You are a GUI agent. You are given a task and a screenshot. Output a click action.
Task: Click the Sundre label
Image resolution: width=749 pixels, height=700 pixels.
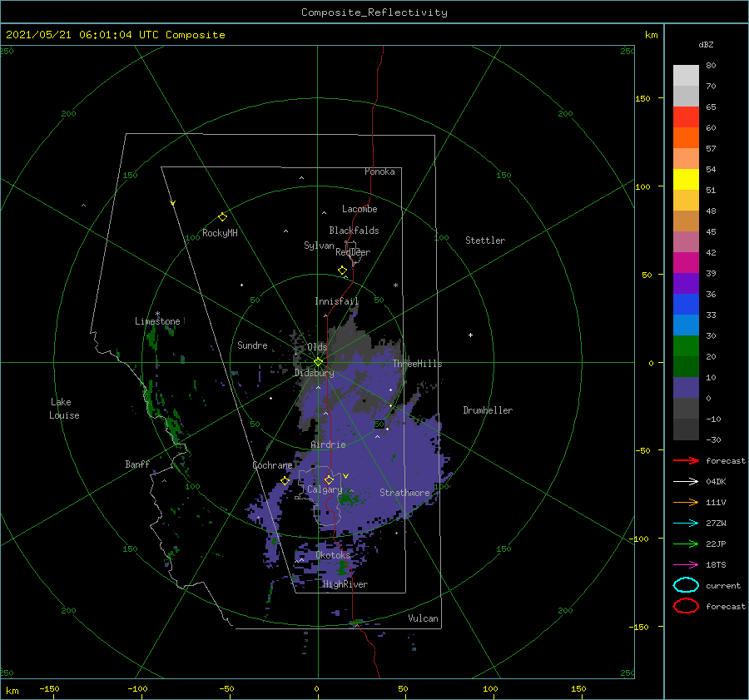point(252,345)
